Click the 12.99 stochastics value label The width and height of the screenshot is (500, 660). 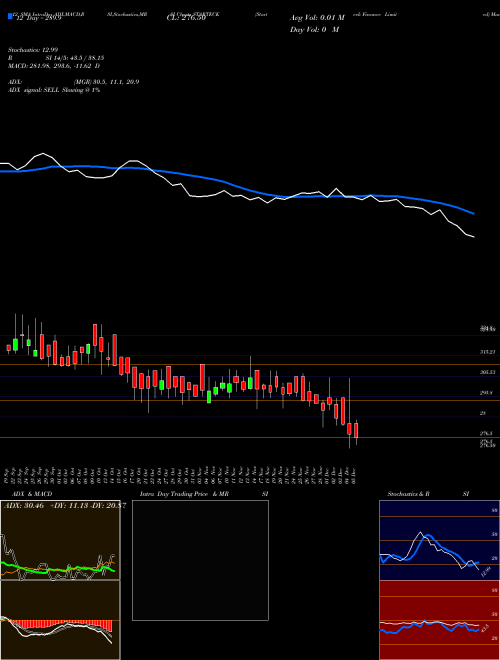[486, 572]
